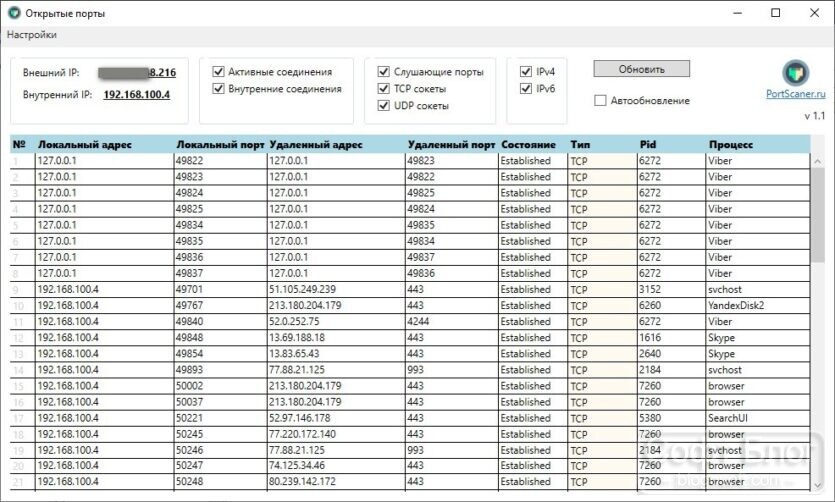
Task: Select remote address 13.83.65.43
Action: coord(336,353)
